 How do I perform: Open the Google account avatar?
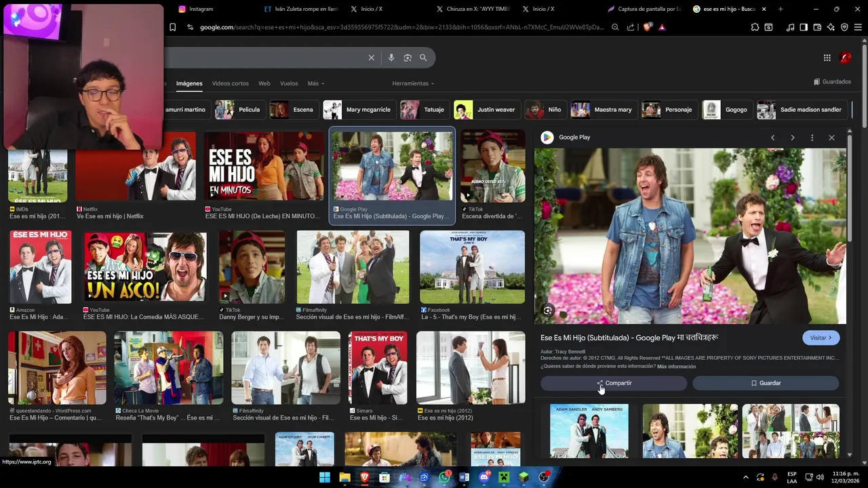(x=846, y=58)
